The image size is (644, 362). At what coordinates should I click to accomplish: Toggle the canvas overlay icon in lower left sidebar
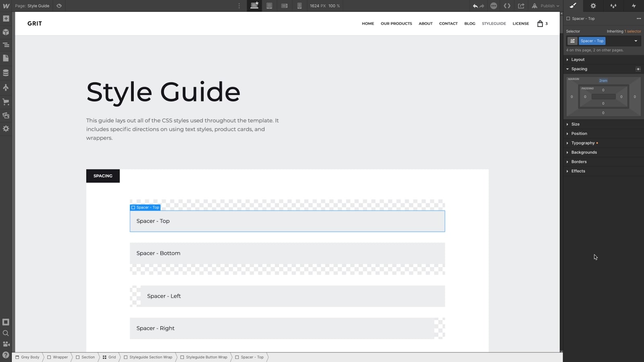point(6,322)
